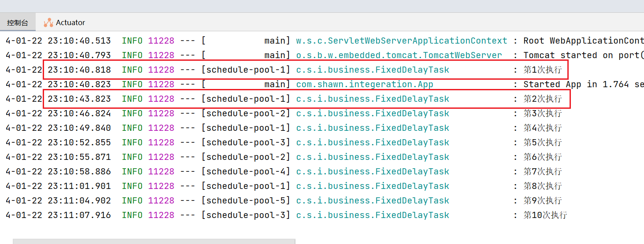Click schedule-pool-5 thread name

tap(246, 200)
